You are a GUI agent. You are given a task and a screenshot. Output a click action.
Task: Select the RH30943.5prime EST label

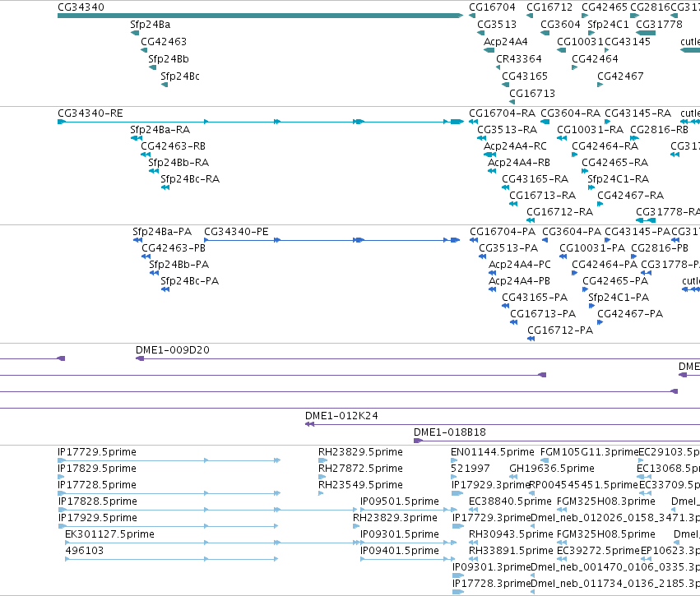(511, 535)
